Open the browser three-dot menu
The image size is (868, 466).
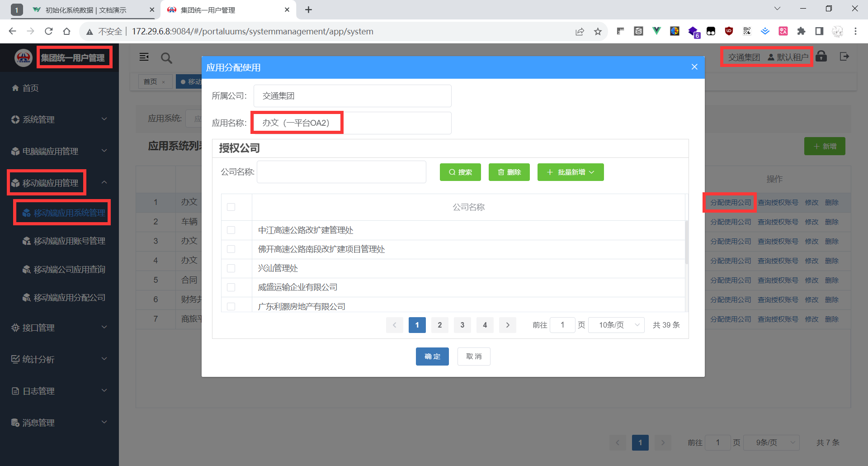click(855, 31)
